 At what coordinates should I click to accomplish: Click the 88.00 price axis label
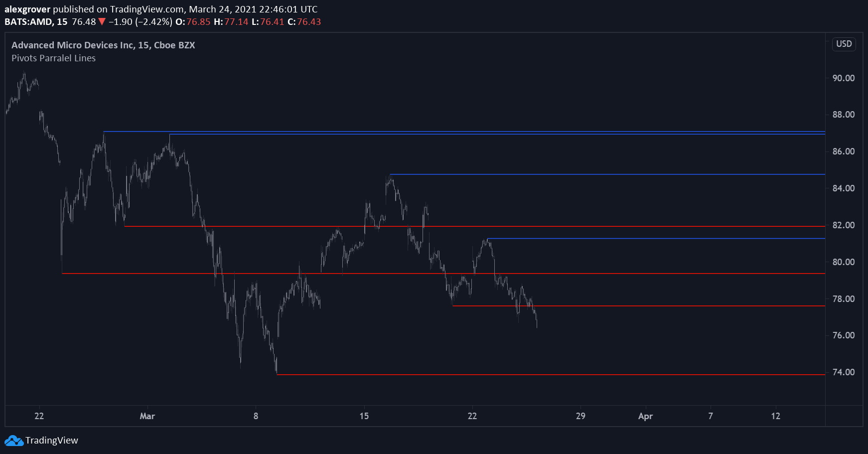pos(844,115)
